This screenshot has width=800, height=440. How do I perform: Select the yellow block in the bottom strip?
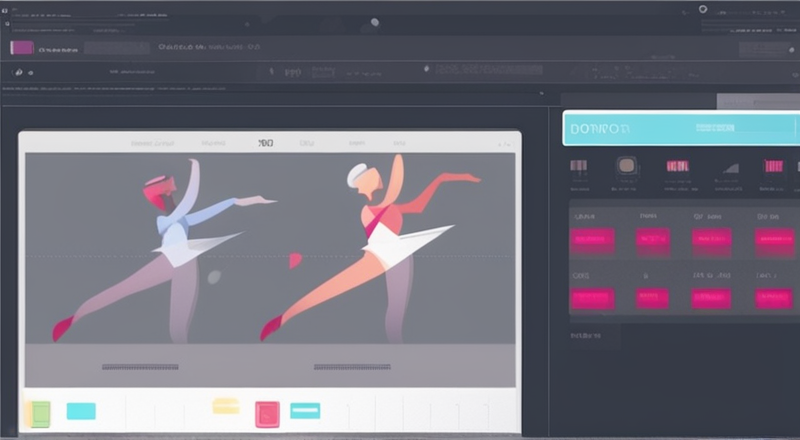226,406
